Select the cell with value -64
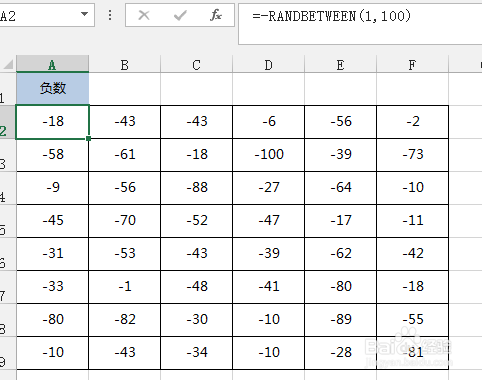 pos(340,188)
